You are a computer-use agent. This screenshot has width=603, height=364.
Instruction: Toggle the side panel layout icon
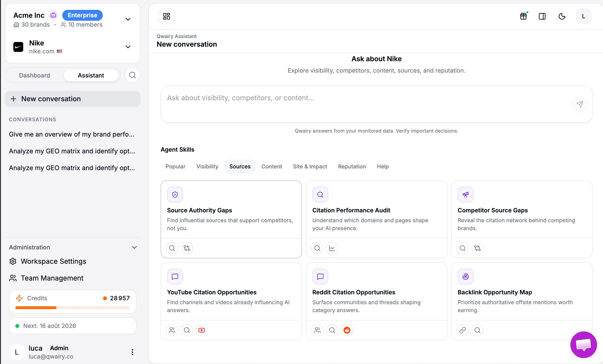[x=542, y=16]
